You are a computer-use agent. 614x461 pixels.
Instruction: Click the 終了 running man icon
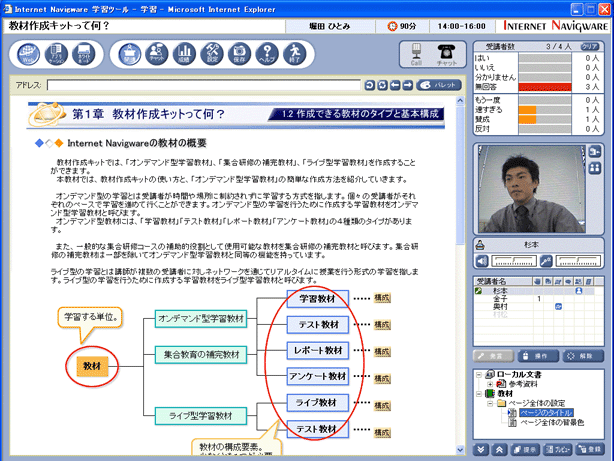pos(294,54)
